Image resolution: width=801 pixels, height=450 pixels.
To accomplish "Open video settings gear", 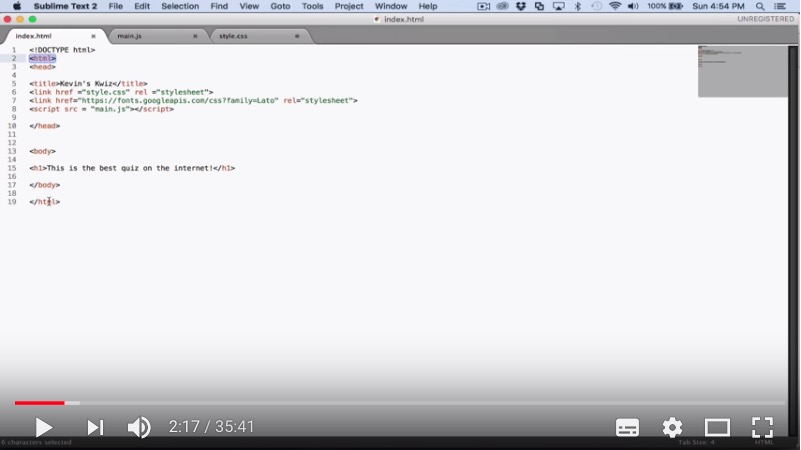I will click(x=672, y=428).
